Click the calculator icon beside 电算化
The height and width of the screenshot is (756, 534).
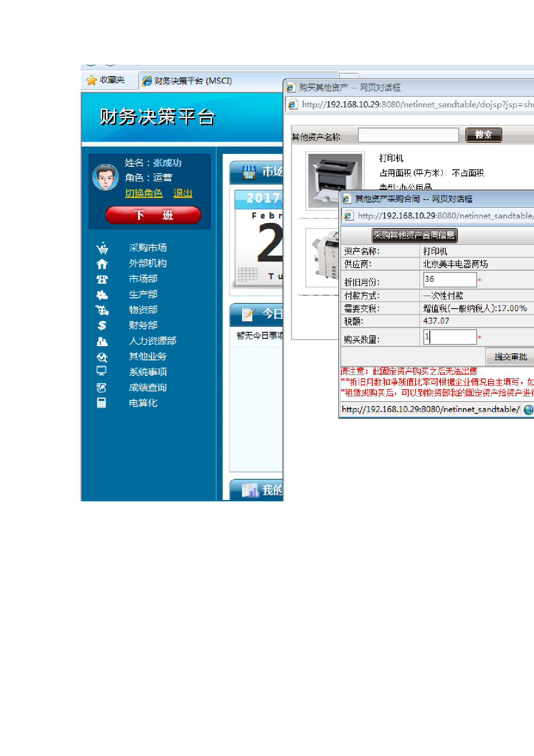click(x=102, y=403)
